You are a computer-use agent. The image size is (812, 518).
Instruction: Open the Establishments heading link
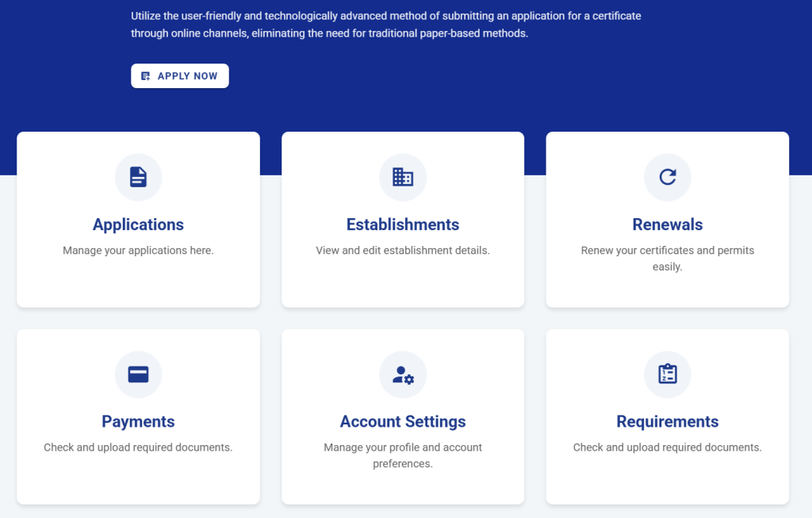pyautogui.click(x=403, y=224)
